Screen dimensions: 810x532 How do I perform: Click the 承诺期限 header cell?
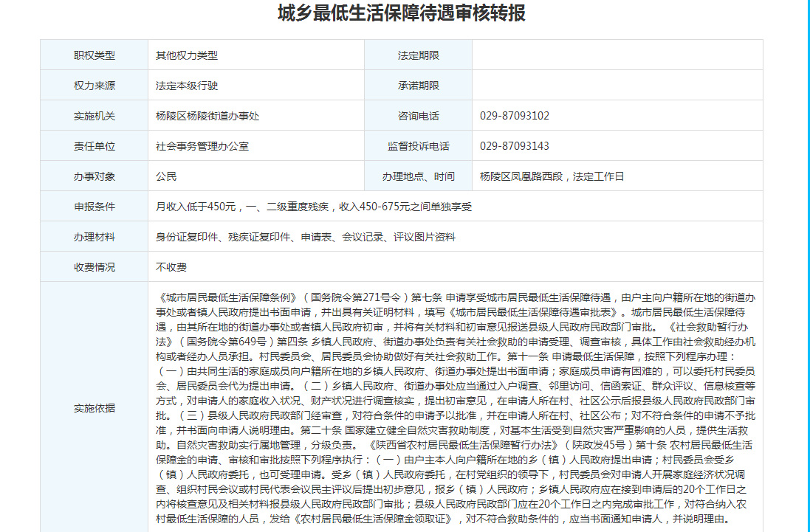pyautogui.click(x=418, y=86)
